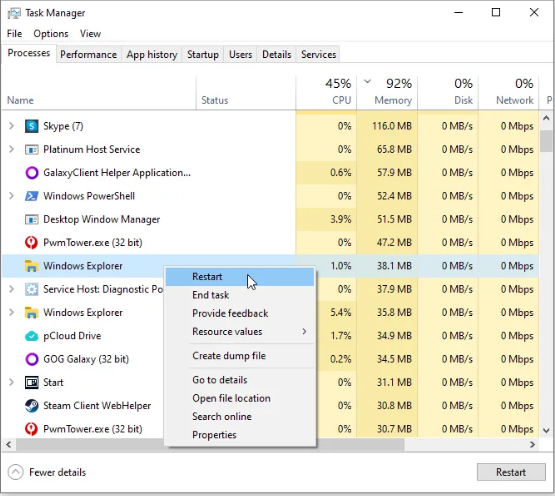Click the Fewer details link
The height and width of the screenshot is (496, 555).
coord(57,472)
